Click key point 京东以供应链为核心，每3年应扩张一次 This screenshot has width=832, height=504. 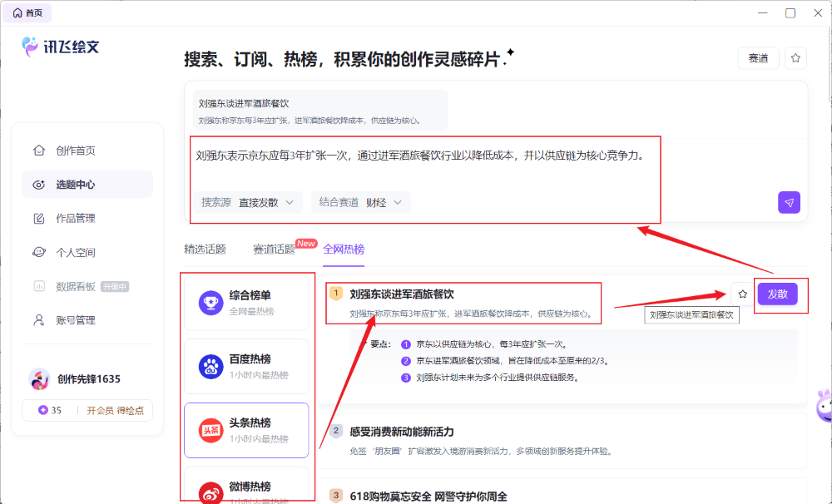point(492,344)
